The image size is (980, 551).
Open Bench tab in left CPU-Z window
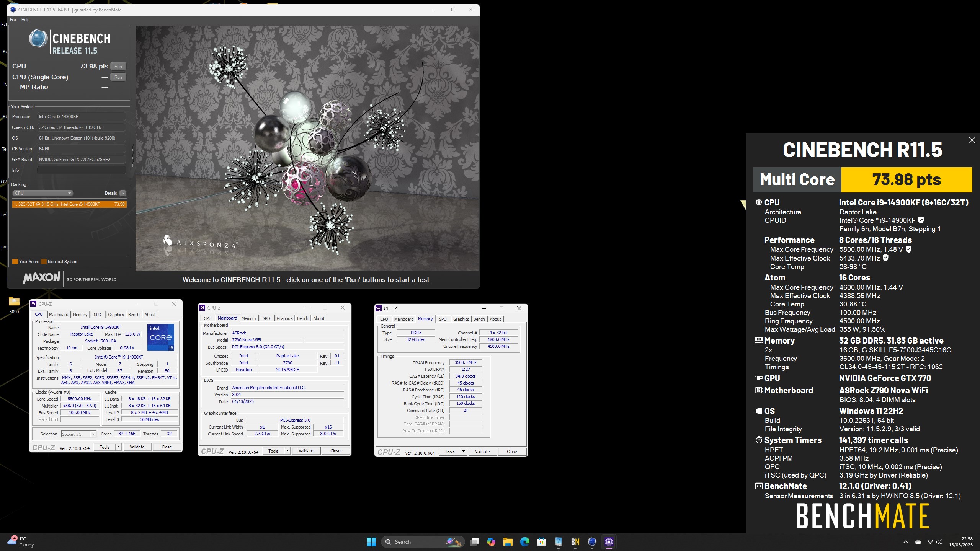click(134, 315)
